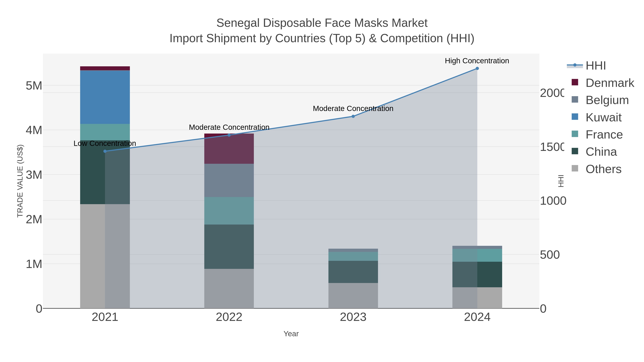Viewport: 644px width, 362px height.
Task: Toggle the HHI legend entry
Action: 587,65
